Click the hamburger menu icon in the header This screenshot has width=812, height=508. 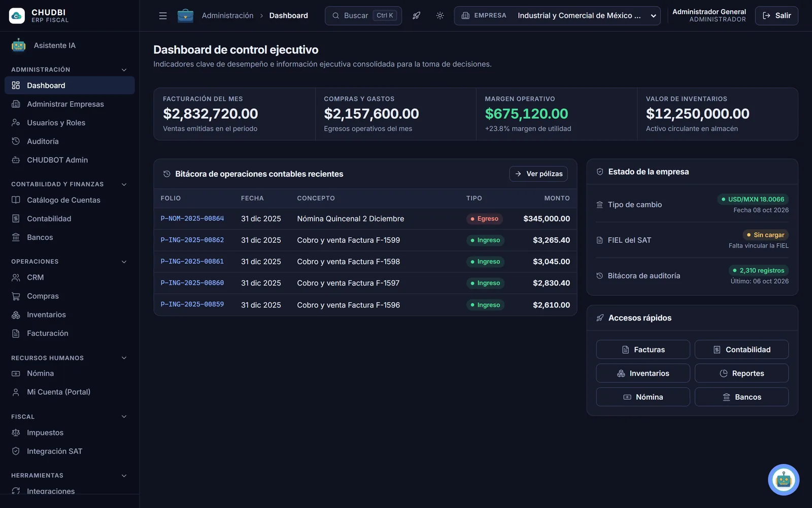point(163,16)
